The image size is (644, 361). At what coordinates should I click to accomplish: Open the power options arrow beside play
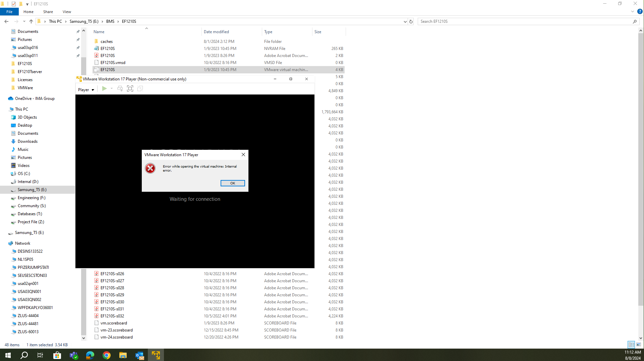[112, 88]
